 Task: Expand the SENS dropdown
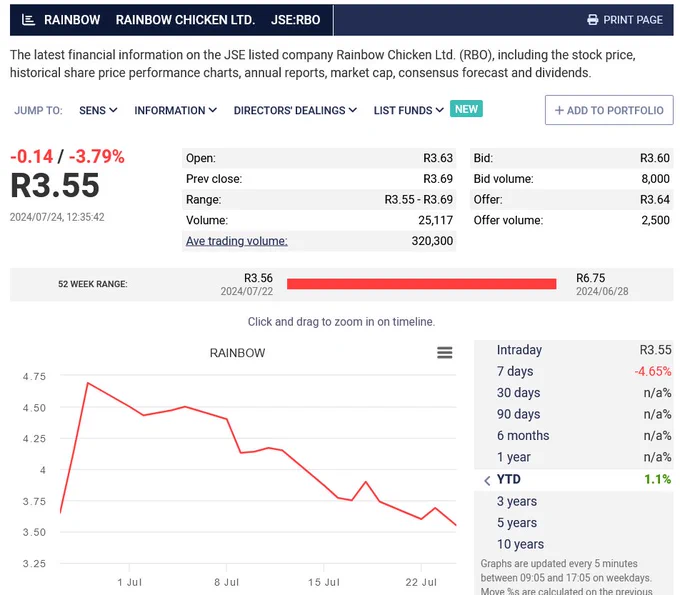[x=98, y=111]
